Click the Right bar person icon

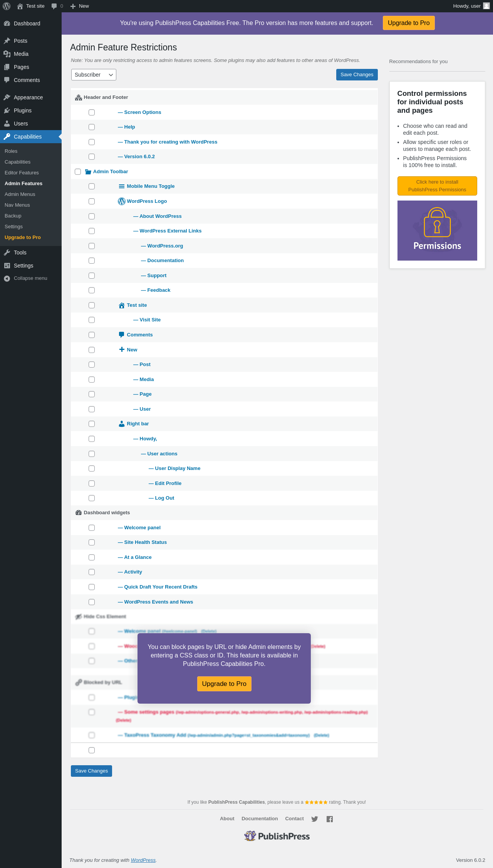click(122, 424)
